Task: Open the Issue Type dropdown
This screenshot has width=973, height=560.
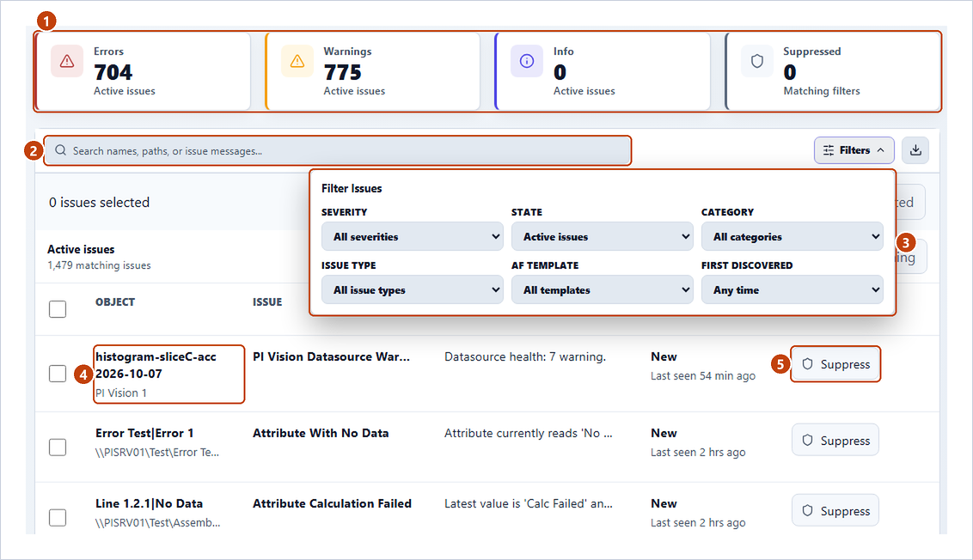Action: (x=412, y=289)
